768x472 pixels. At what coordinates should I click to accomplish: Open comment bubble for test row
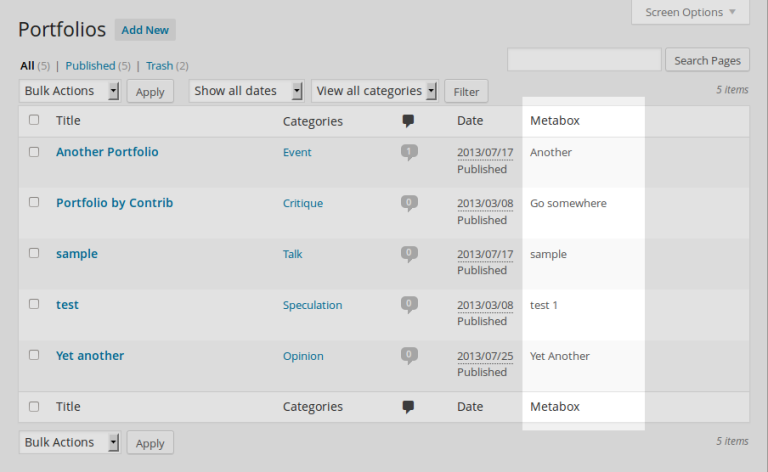click(409, 305)
